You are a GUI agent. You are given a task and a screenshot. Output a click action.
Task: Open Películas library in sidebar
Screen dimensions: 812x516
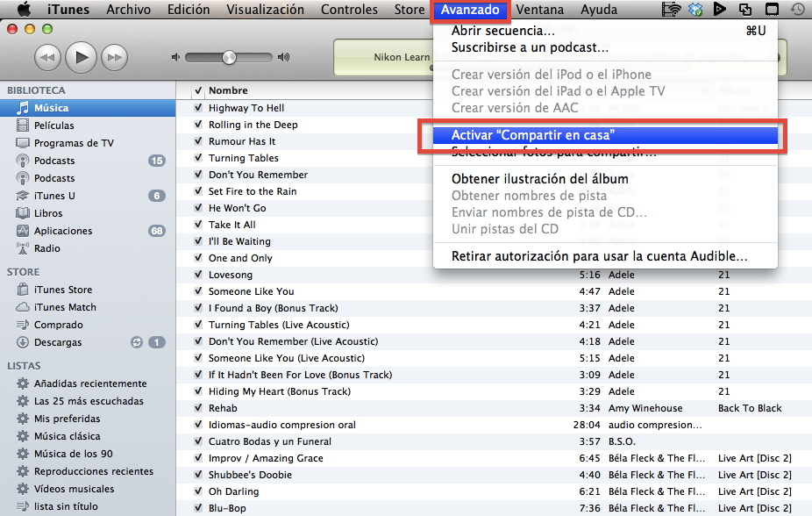point(53,125)
